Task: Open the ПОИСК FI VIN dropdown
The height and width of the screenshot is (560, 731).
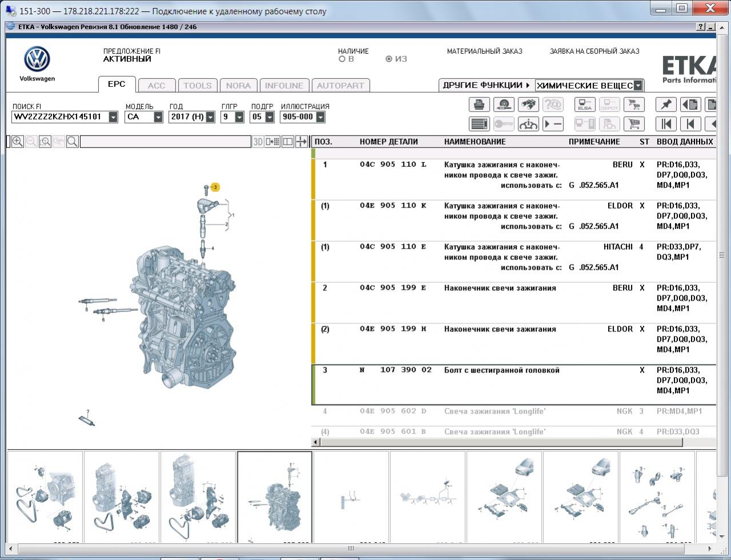Action: point(113,117)
